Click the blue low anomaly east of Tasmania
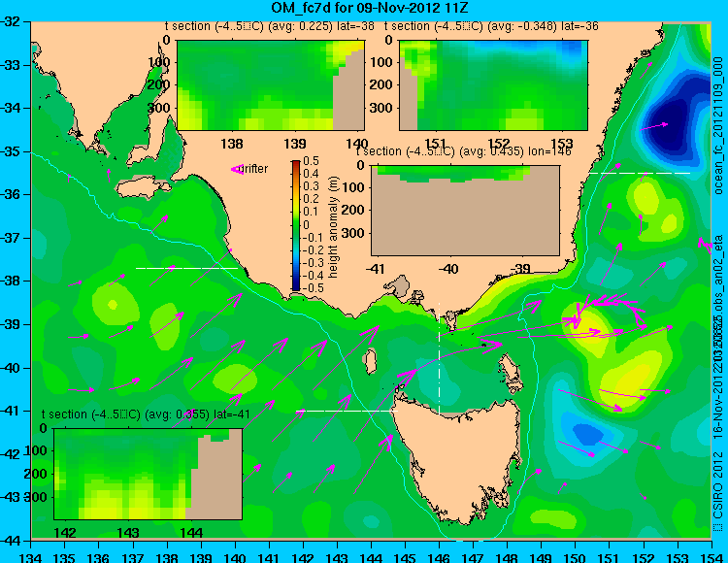This screenshot has height=563, width=728. tap(587, 434)
